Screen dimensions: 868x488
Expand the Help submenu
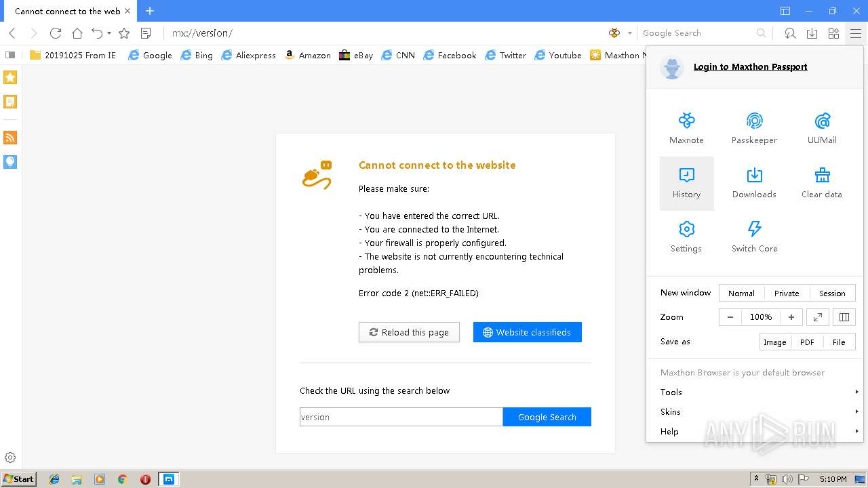tap(754, 431)
